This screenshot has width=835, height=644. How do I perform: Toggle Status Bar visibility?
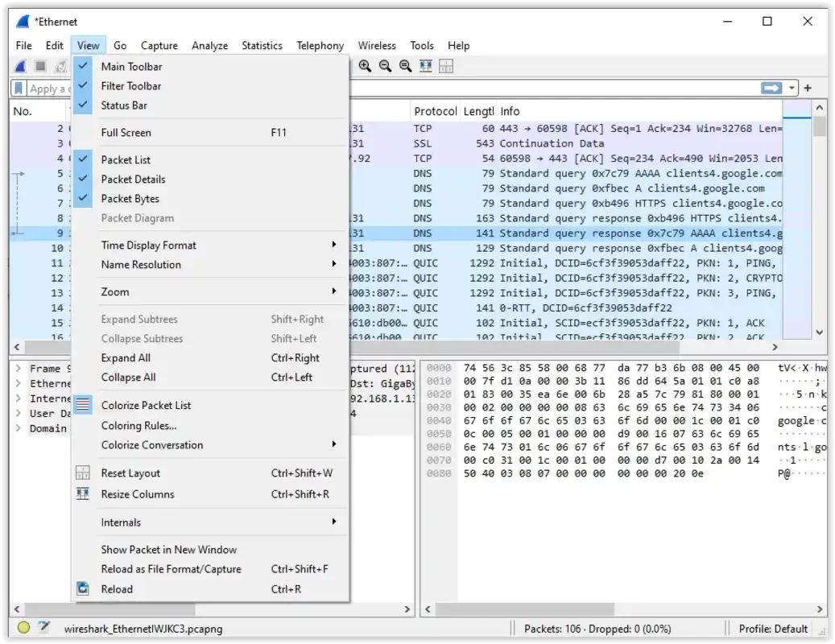tap(210, 105)
